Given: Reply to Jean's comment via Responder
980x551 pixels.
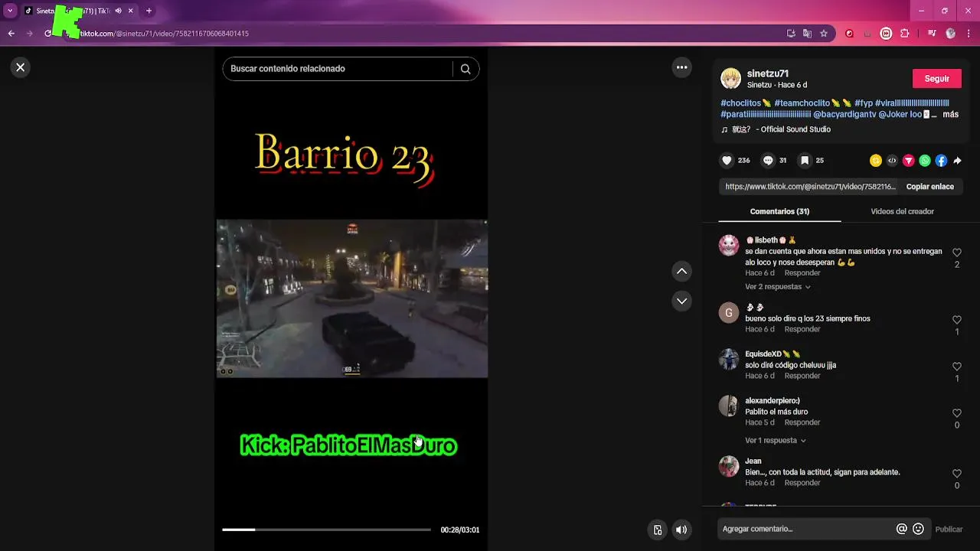Looking at the screenshot, I should click(x=802, y=483).
